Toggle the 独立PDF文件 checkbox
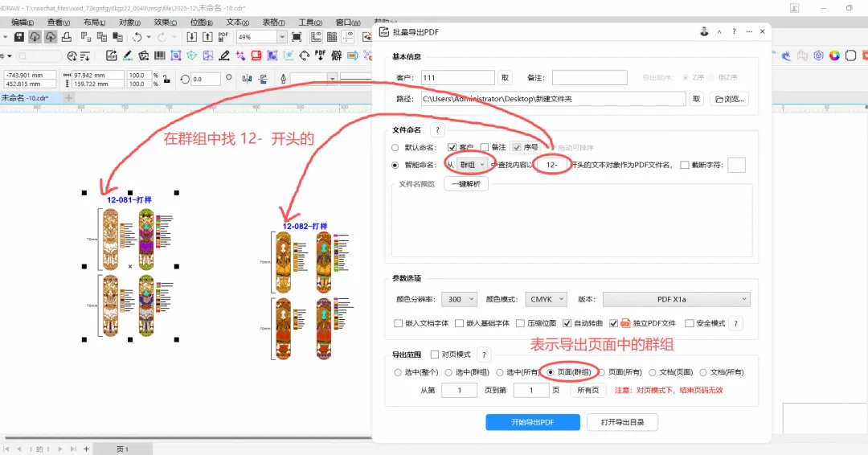 (x=613, y=323)
